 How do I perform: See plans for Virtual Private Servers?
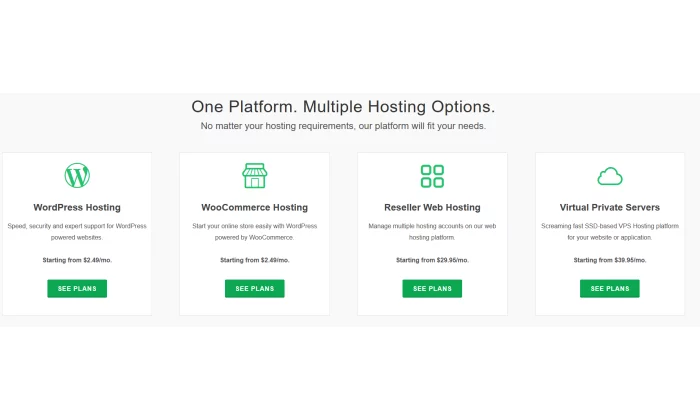[x=610, y=289]
